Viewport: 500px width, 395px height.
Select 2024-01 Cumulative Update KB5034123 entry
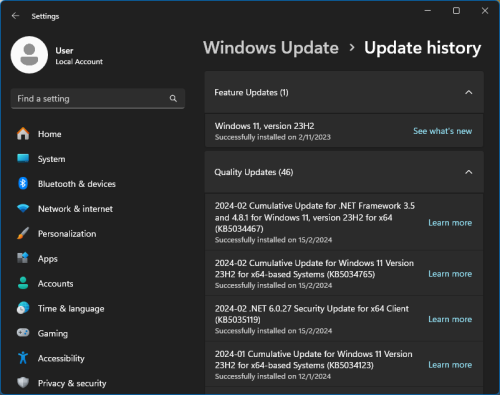[344, 364]
